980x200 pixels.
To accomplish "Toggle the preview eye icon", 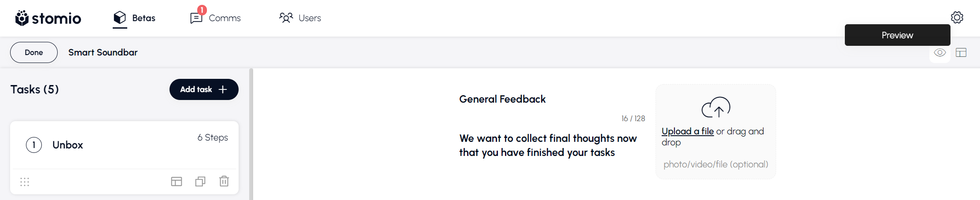I will [x=939, y=53].
